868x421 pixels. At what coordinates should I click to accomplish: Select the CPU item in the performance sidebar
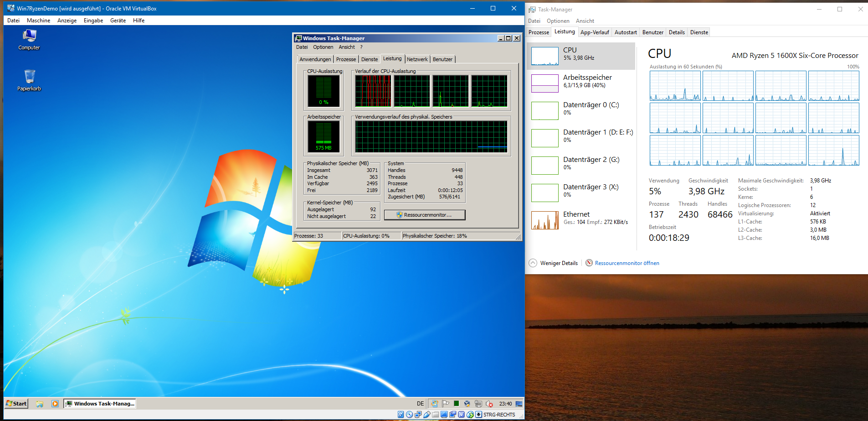(581, 56)
